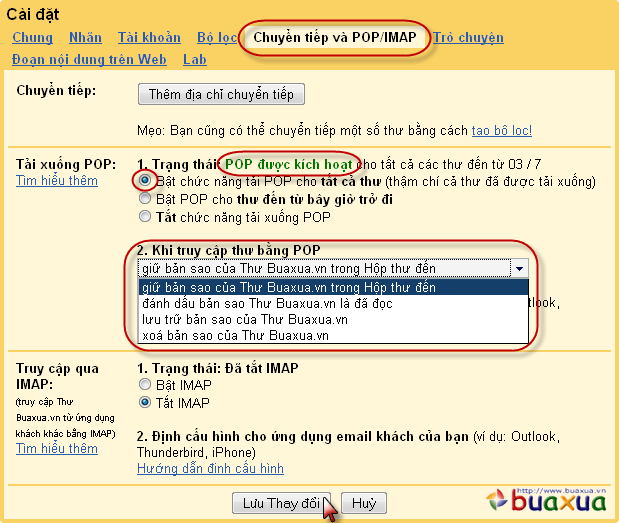This screenshot has width=619, height=523.
Task: Select Tắt chức năng tải xuống POP
Action: click(145, 216)
